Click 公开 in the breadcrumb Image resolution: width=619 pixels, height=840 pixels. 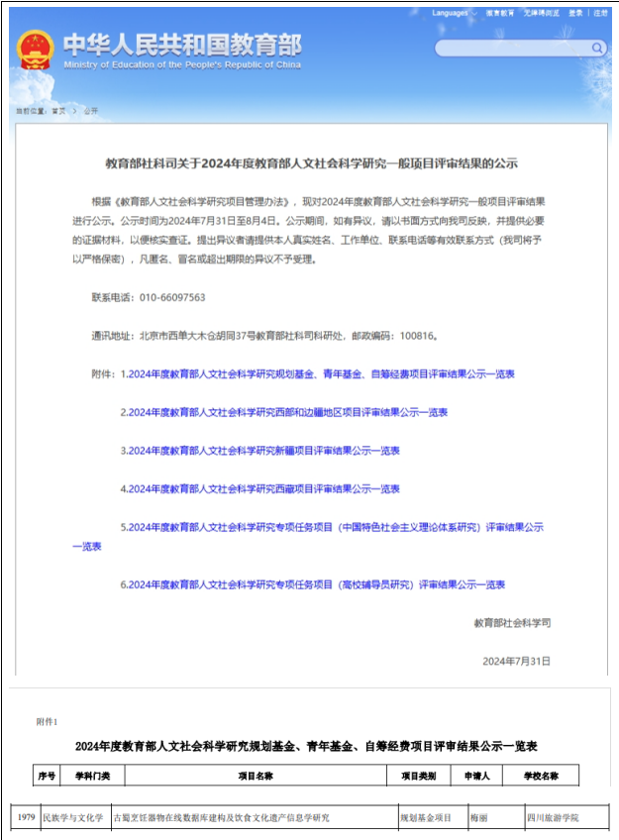(x=90, y=111)
